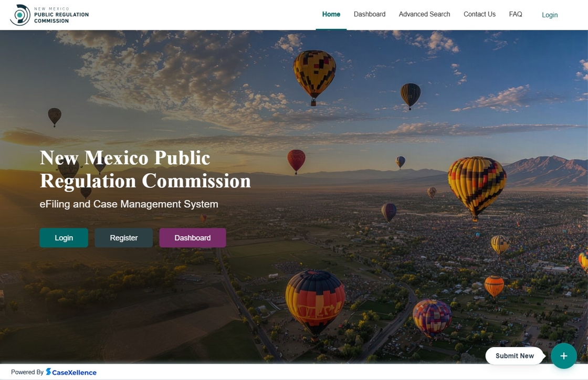The height and width of the screenshot is (380, 588).
Task: Click the NM Public Regulation Commission logo
Action: click(49, 15)
